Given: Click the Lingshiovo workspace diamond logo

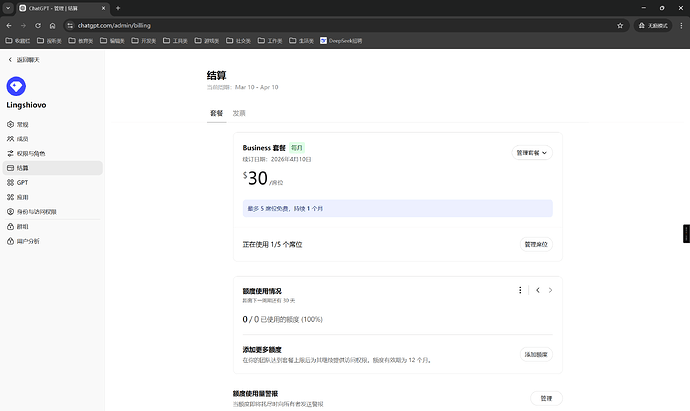Looking at the screenshot, I should point(16,86).
